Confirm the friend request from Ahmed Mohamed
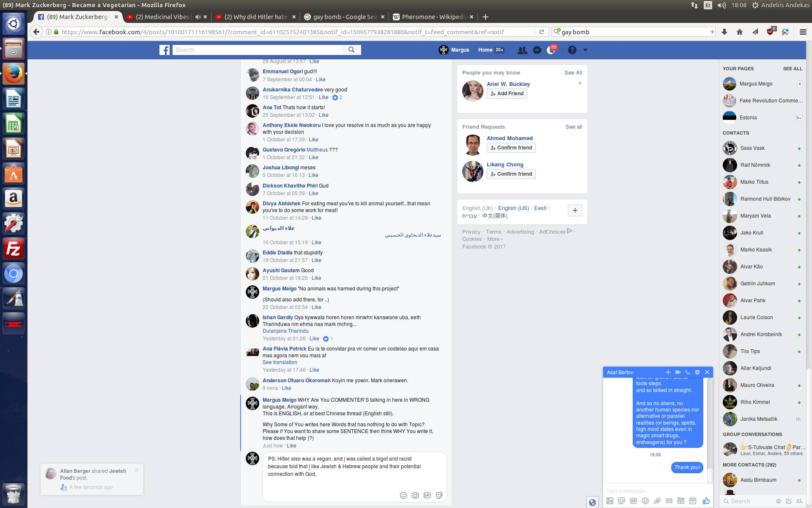 coord(511,148)
